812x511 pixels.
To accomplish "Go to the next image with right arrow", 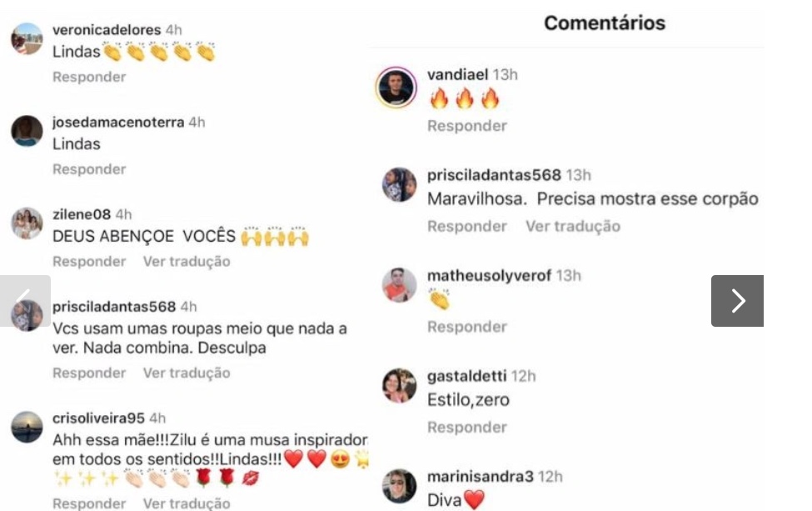I will (737, 301).
